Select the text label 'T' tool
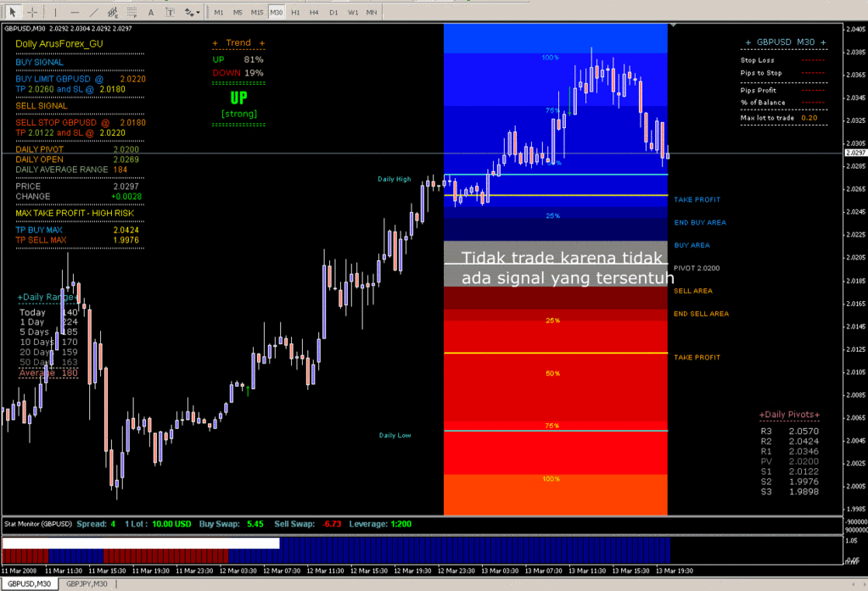 [x=170, y=12]
